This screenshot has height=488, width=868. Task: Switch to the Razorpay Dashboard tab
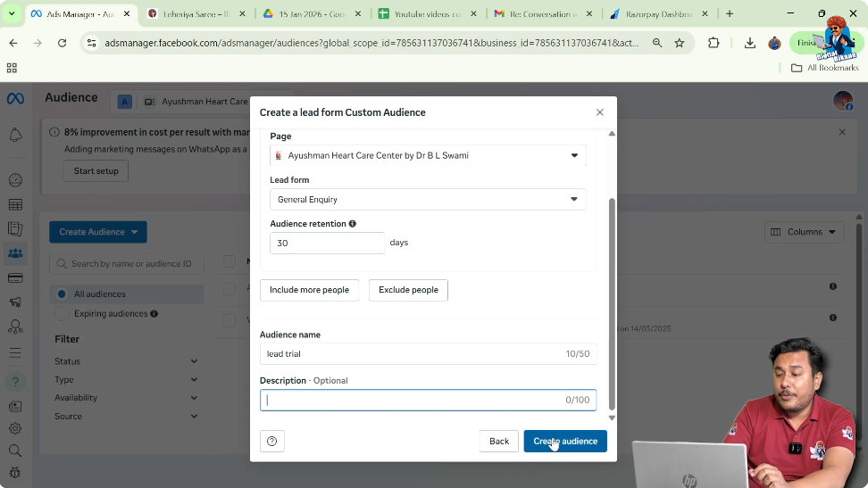(x=659, y=14)
